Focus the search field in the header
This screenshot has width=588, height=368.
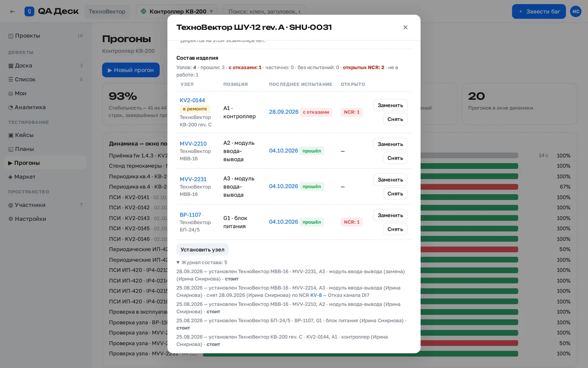click(x=264, y=11)
